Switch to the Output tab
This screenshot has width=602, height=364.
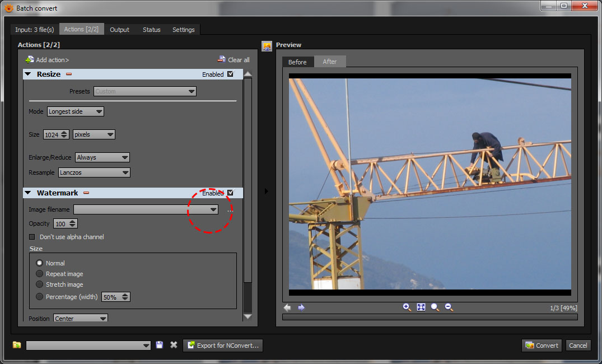coord(119,30)
